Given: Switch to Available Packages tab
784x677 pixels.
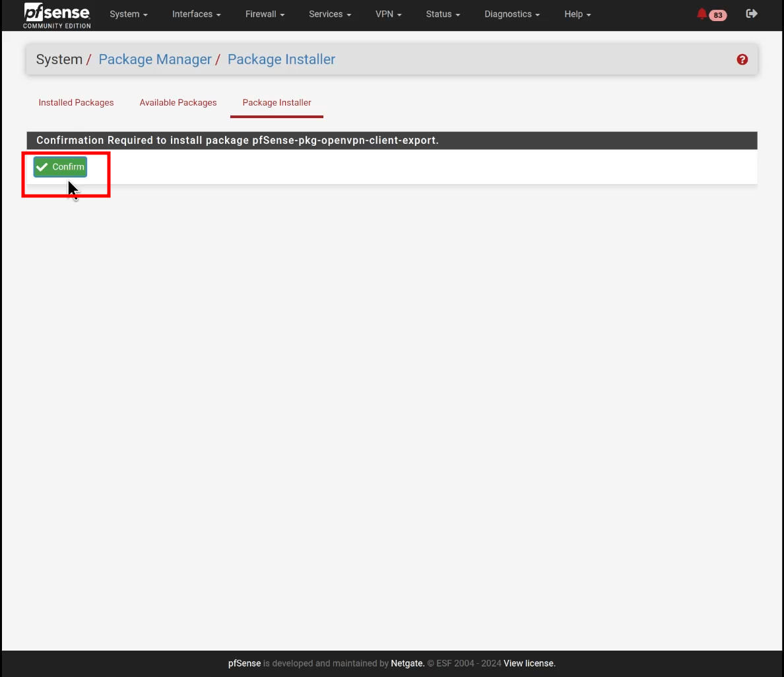Looking at the screenshot, I should (178, 102).
